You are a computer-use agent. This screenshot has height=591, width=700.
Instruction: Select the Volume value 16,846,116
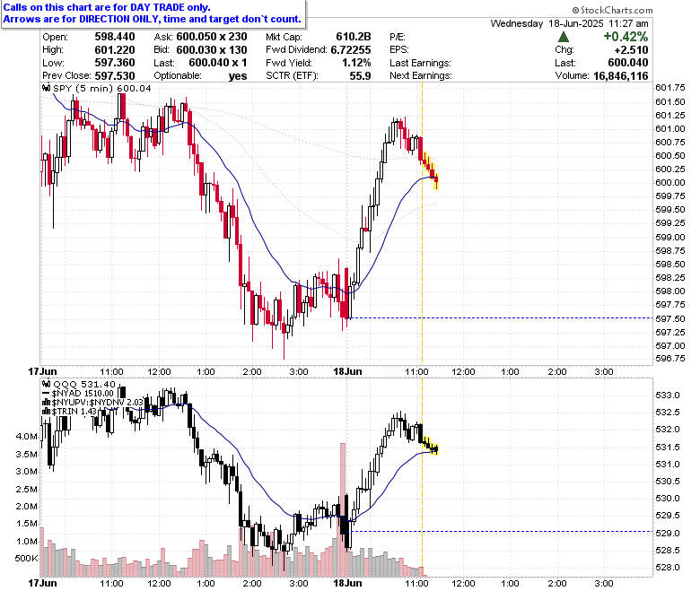[x=621, y=76]
